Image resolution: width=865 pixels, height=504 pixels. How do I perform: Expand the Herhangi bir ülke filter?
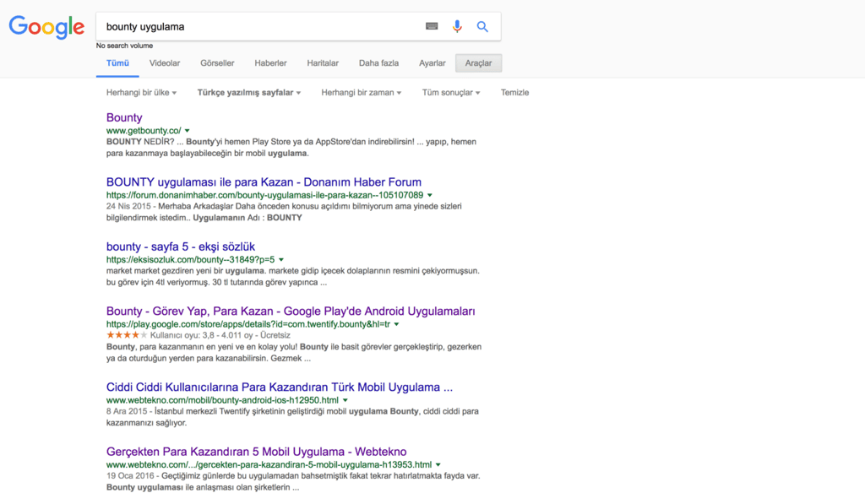point(141,93)
